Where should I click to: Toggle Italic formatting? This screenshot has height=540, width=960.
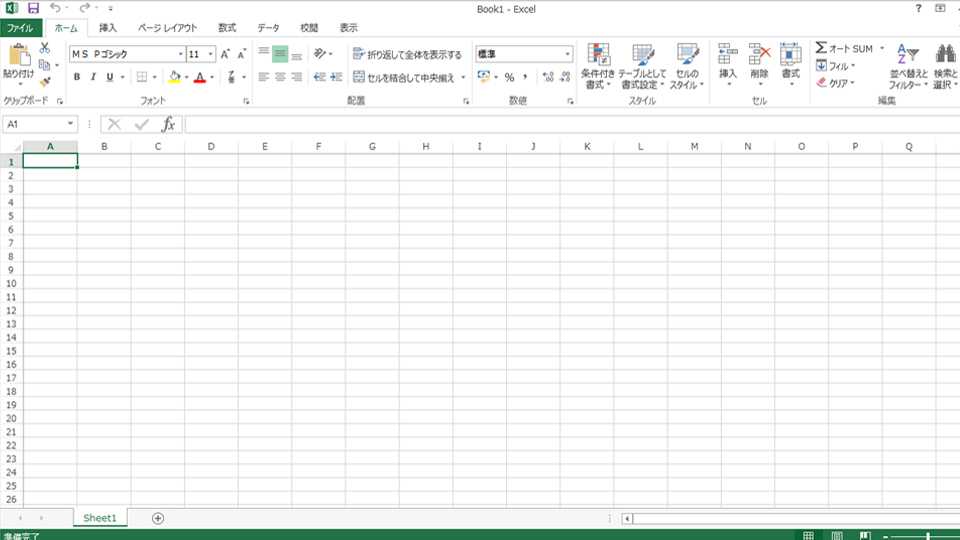[x=93, y=77]
